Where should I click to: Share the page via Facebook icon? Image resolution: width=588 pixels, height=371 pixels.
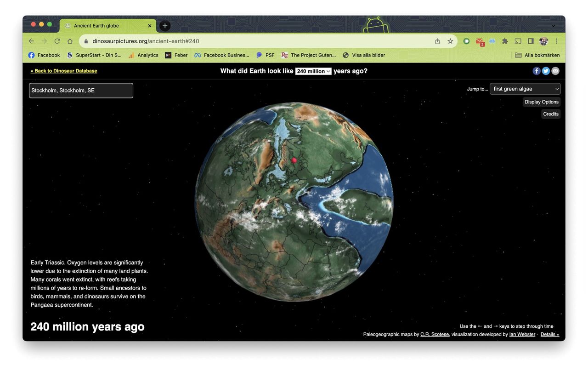537,70
